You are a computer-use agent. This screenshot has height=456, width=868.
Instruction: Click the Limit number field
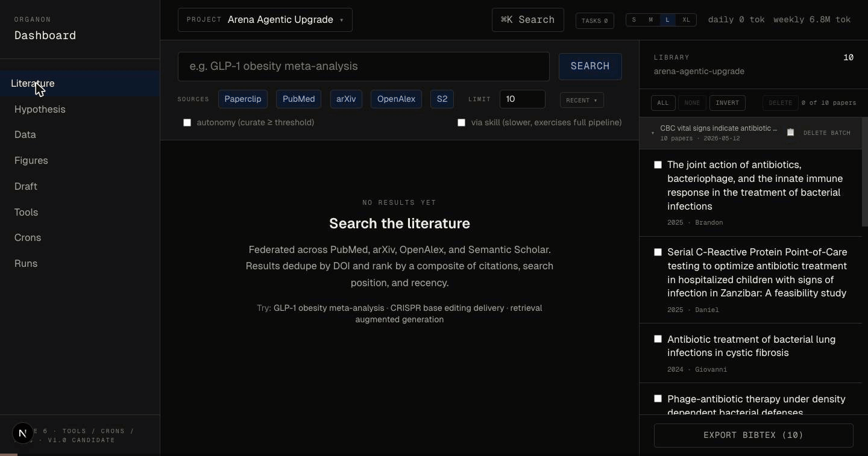point(523,99)
